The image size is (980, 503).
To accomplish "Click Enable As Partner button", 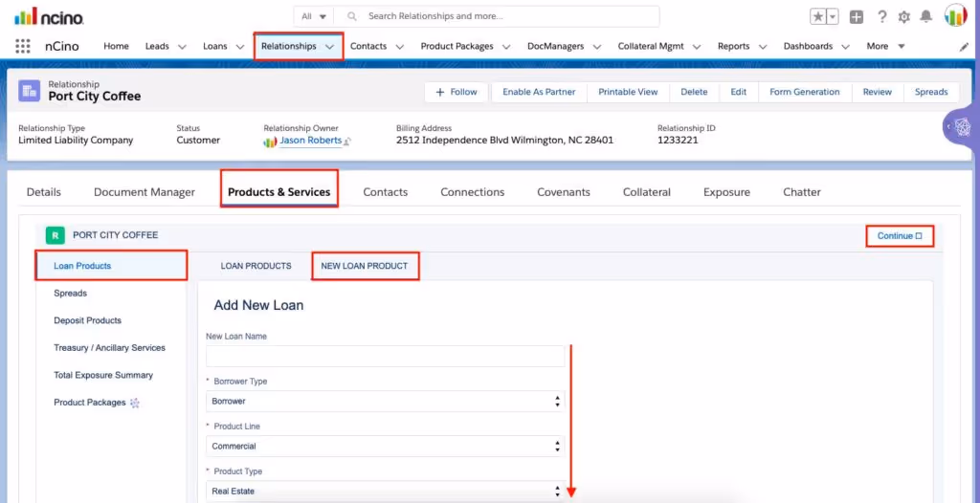I will pyautogui.click(x=540, y=92).
